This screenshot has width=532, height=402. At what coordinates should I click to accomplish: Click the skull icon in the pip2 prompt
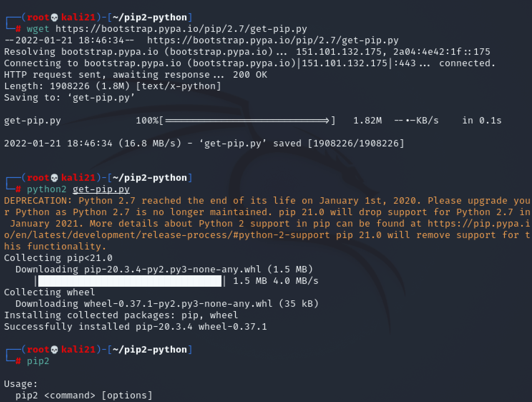54,350
